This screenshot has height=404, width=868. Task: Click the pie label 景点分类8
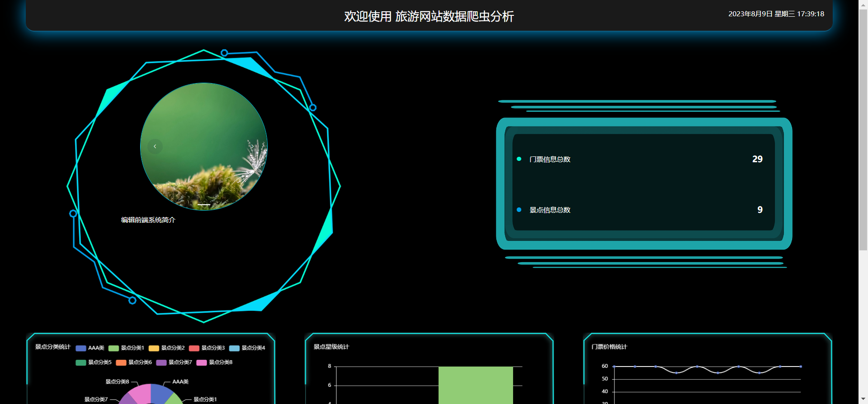click(x=118, y=382)
